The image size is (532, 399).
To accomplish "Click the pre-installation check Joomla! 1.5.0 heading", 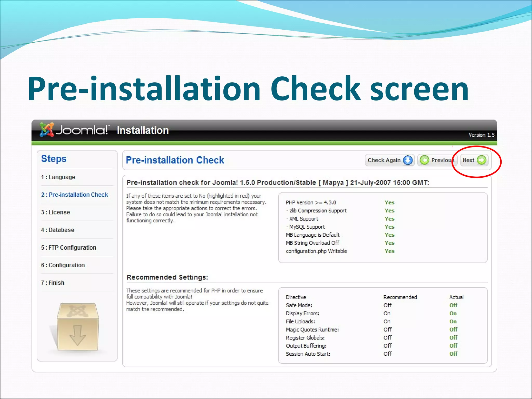I will [x=278, y=183].
